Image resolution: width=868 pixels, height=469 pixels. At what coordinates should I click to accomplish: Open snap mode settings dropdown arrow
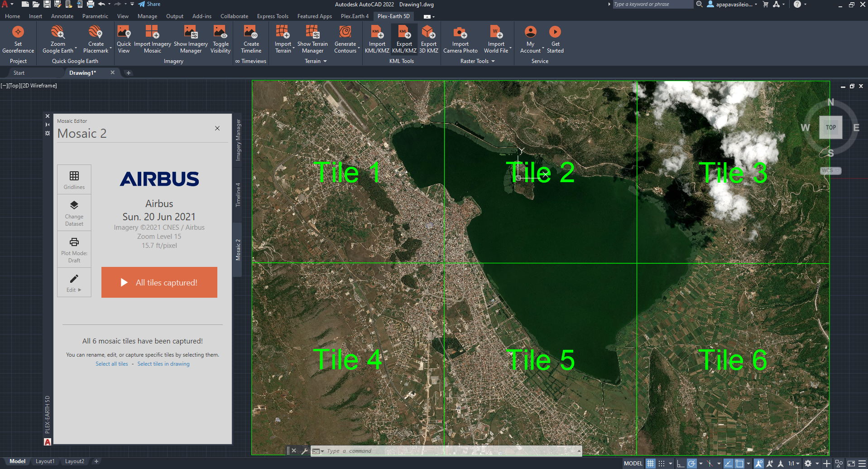click(x=671, y=463)
